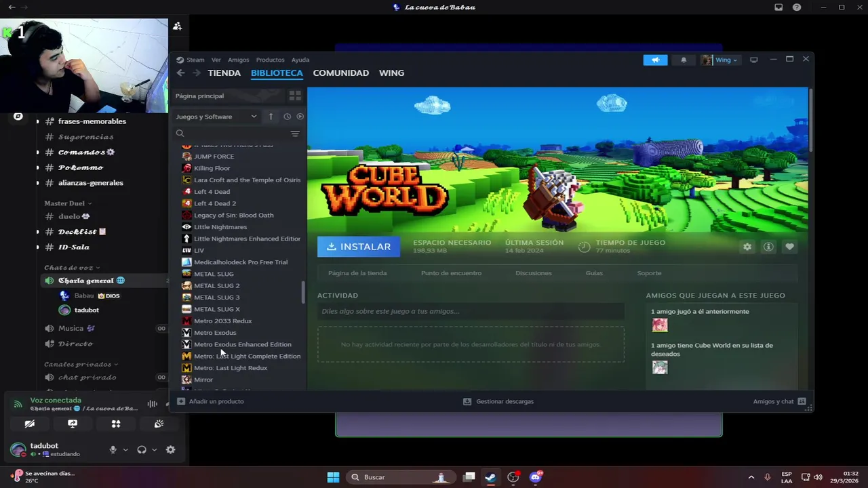Show hidden icons in system tray

751,477
